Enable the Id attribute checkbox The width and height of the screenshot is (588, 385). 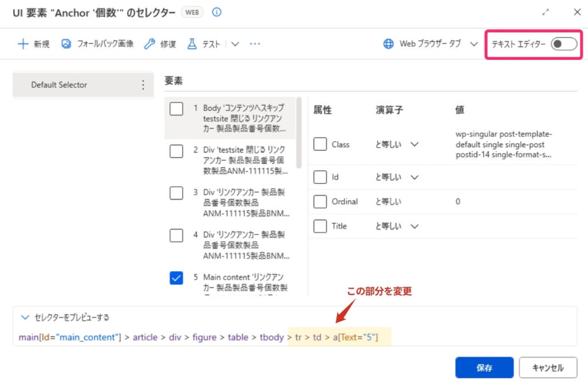pyautogui.click(x=320, y=177)
